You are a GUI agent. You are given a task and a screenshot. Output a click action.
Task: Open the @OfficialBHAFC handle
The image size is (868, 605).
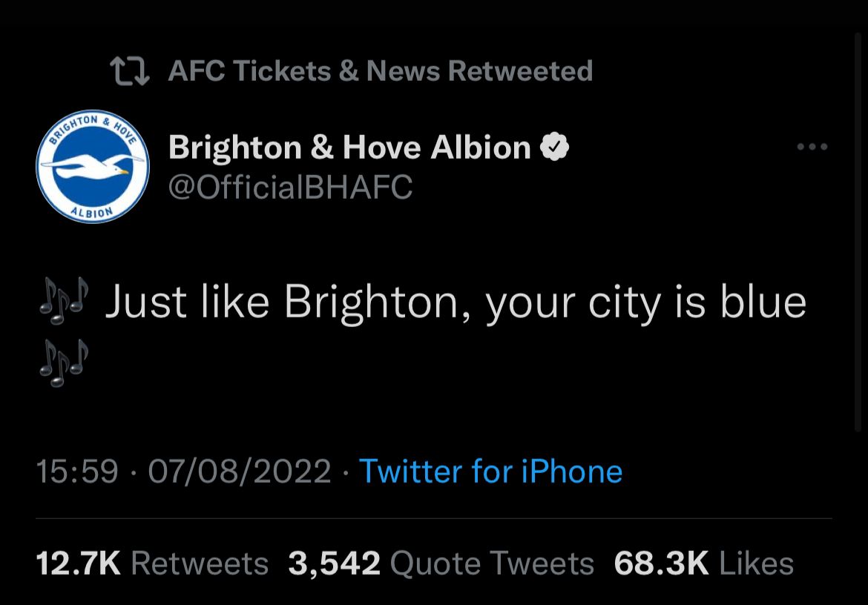[x=290, y=187]
